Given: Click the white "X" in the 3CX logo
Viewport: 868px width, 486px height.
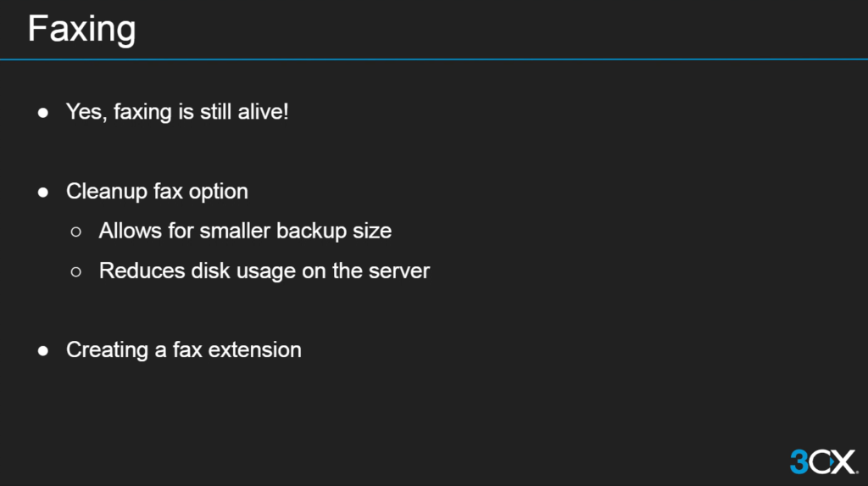Looking at the screenshot, I should click(x=844, y=461).
